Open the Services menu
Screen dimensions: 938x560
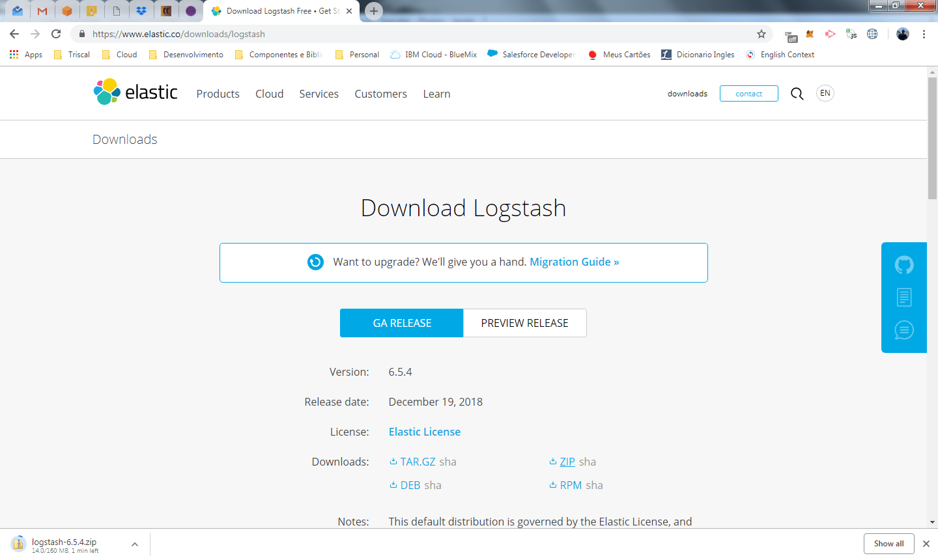click(319, 94)
